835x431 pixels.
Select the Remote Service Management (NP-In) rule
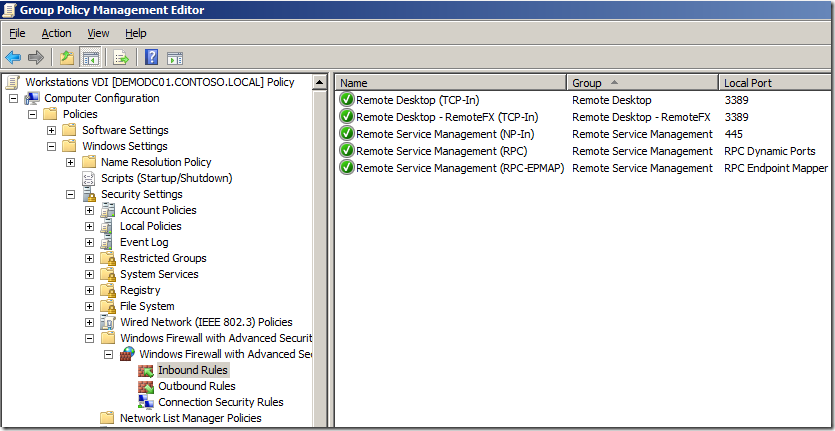447,134
